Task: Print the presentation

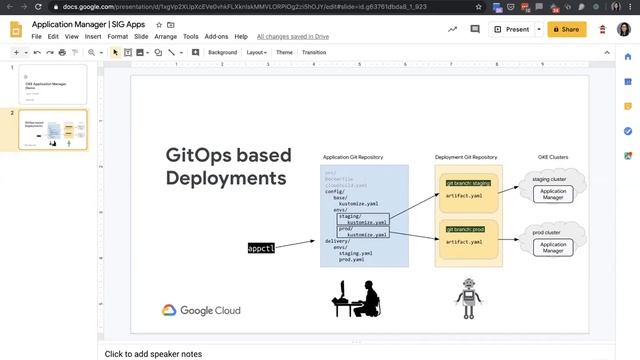Action: pyautogui.click(x=62, y=52)
